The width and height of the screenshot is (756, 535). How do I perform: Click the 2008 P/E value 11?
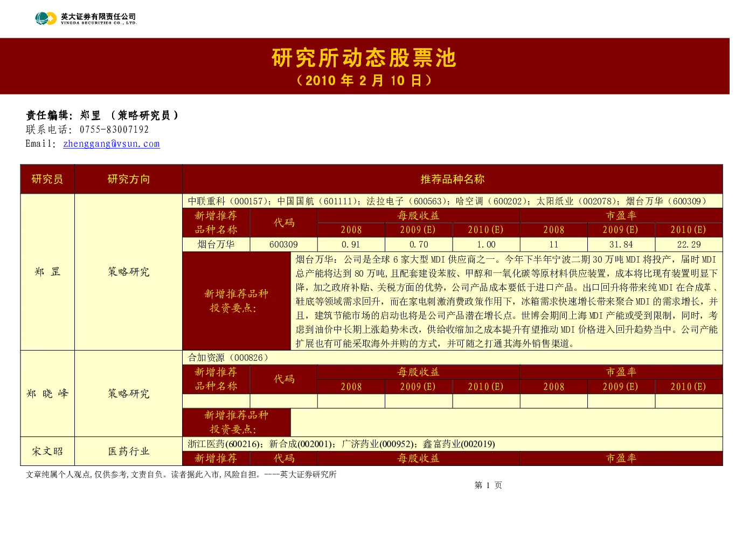554,244
